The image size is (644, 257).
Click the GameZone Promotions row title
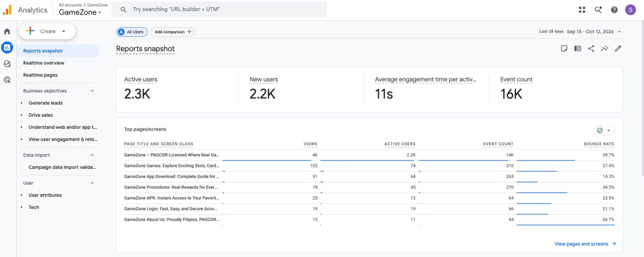172,187
